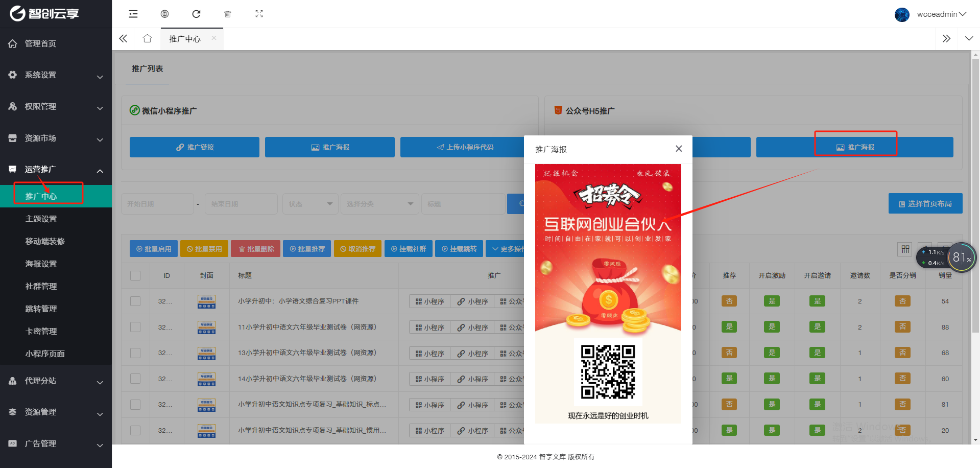
Task: Click the trash clear-cache icon
Action: [x=228, y=14]
